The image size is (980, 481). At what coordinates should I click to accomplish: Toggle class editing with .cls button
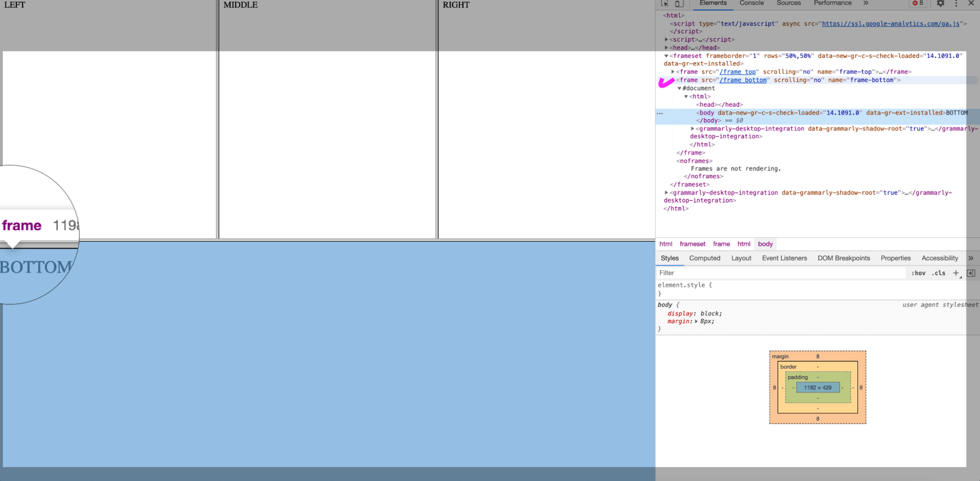(x=938, y=273)
